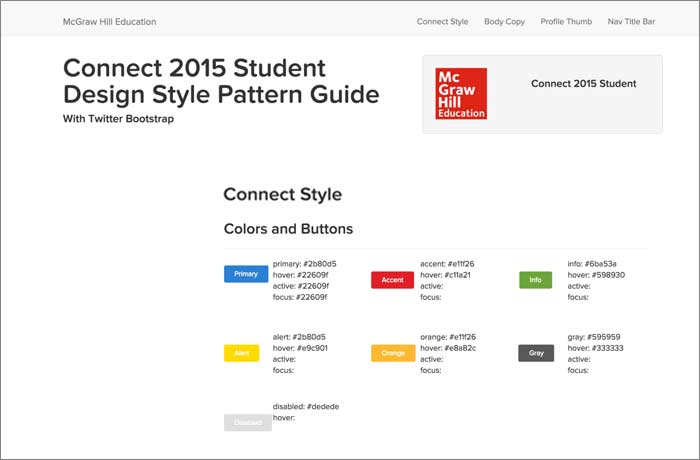Open Profile Thumb nav link
The image size is (700, 460).
coord(566,21)
